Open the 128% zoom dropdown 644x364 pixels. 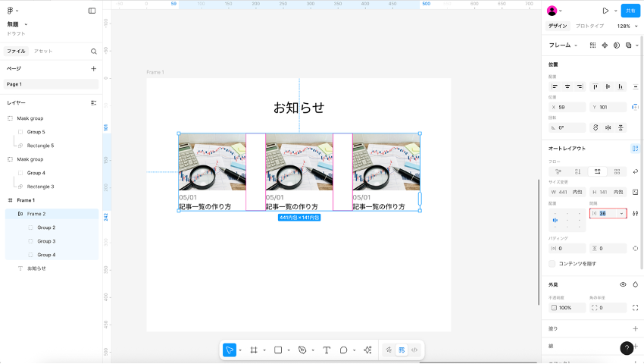(x=627, y=26)
